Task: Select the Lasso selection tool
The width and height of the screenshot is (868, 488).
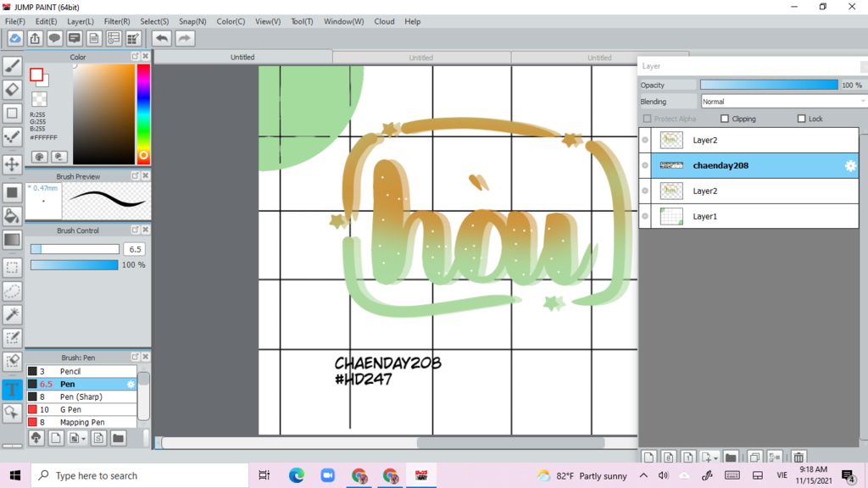Action: (x=12, y=291)
